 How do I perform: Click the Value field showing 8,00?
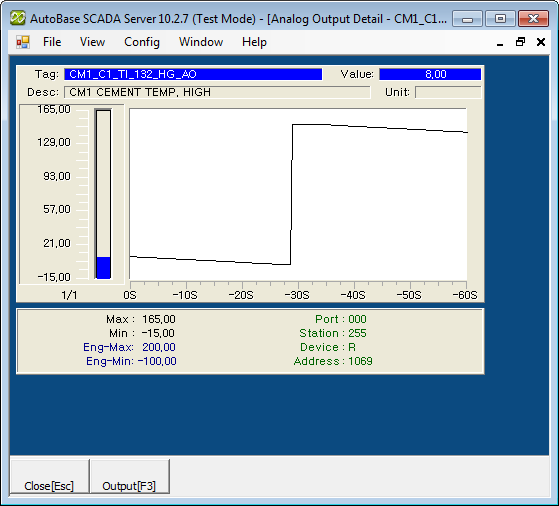click(430, 74)
